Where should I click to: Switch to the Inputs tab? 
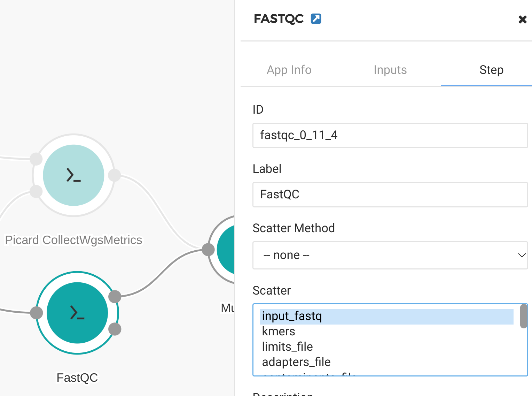390,70
